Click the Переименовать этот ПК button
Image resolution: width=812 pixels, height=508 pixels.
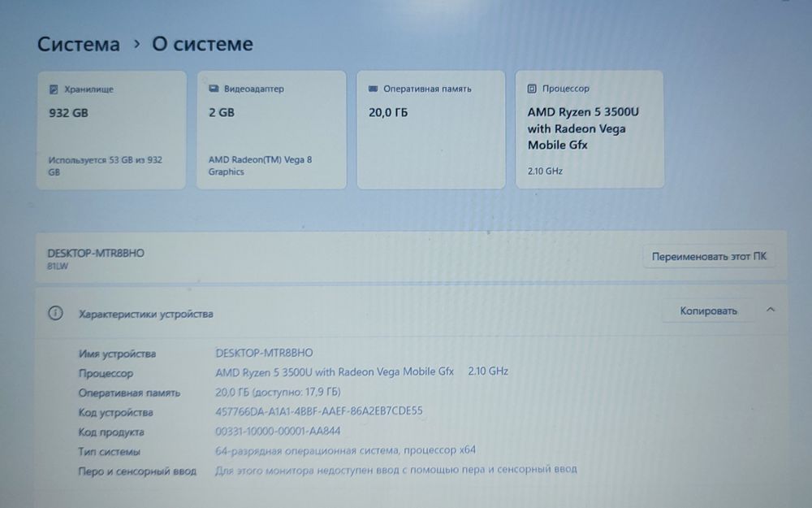709,257
